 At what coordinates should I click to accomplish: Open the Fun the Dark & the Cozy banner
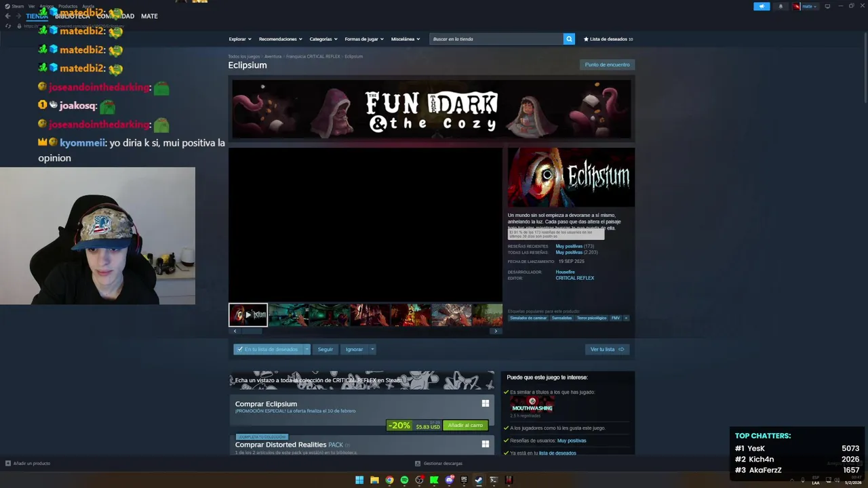coord(431,108)
